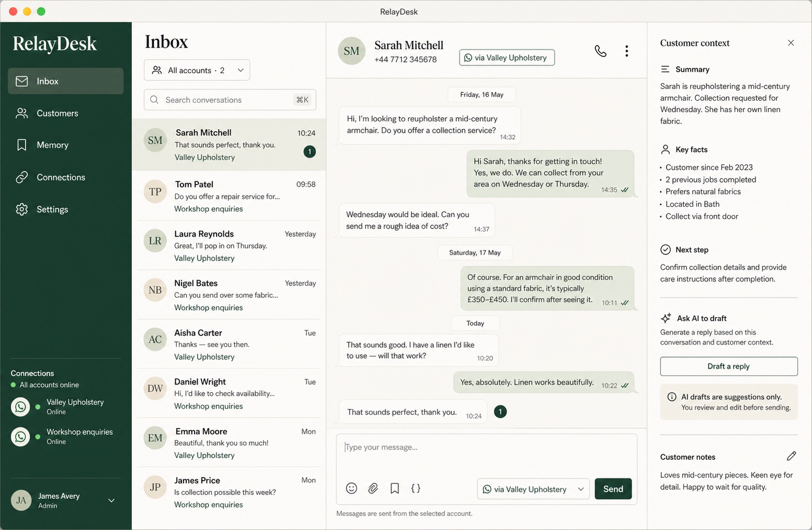This screenshot has width=812, height=530.
Task: Click the Summary section icon
Action: click(x=665, y=69)
